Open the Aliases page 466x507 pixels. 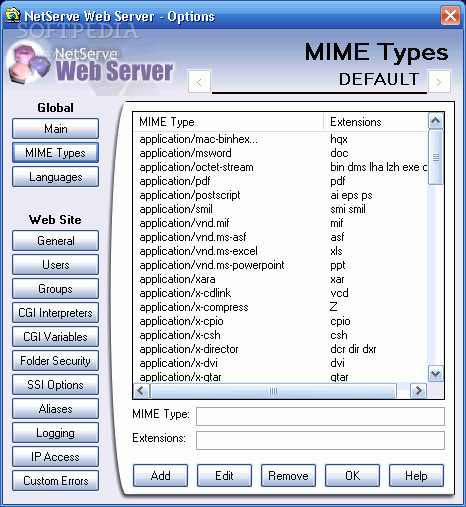tap(56, 409)
